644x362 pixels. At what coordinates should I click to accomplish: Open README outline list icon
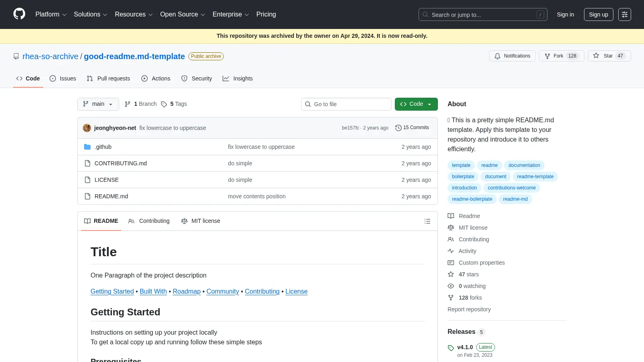pos(427,221)
